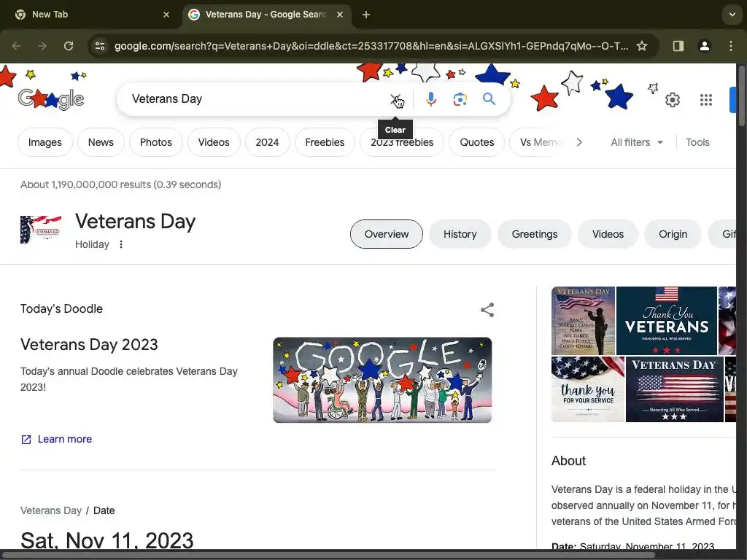Go back to previous page
Viewport: 747px width, 560px height.
[16, 46]
